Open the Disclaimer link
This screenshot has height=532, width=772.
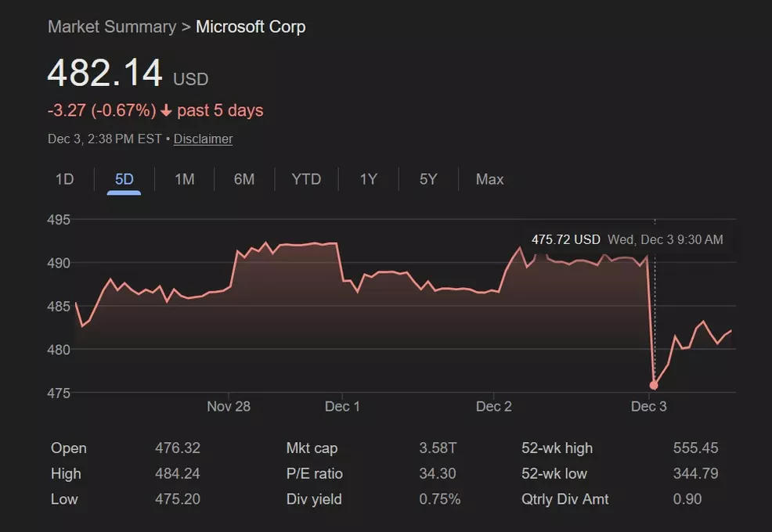(x=203, y=138)
